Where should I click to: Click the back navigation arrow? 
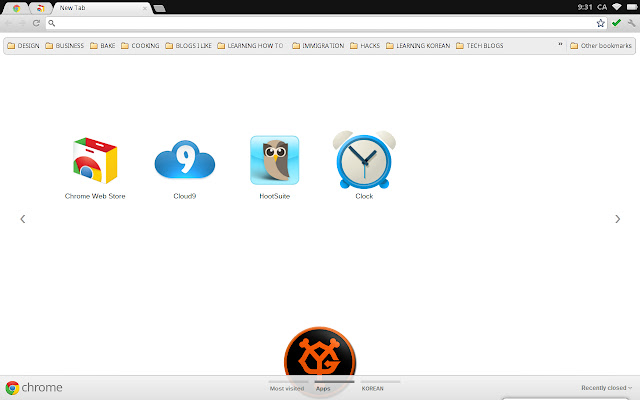(8, 23)
